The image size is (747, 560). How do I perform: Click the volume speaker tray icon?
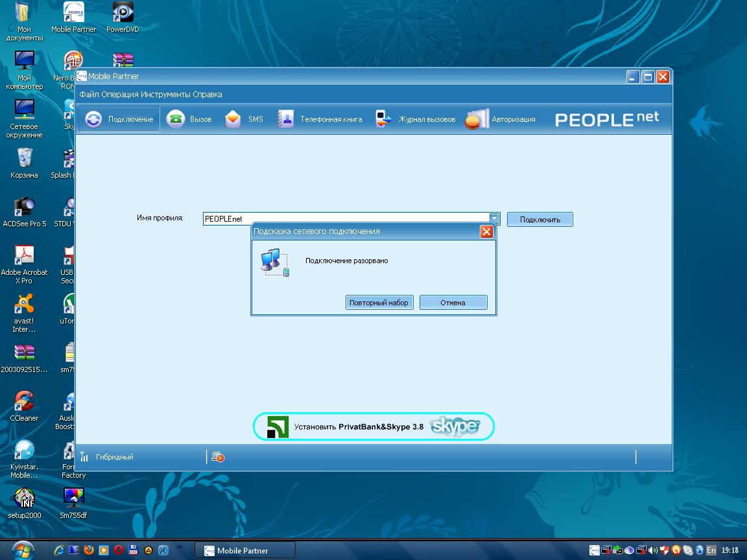pos(653,550)
